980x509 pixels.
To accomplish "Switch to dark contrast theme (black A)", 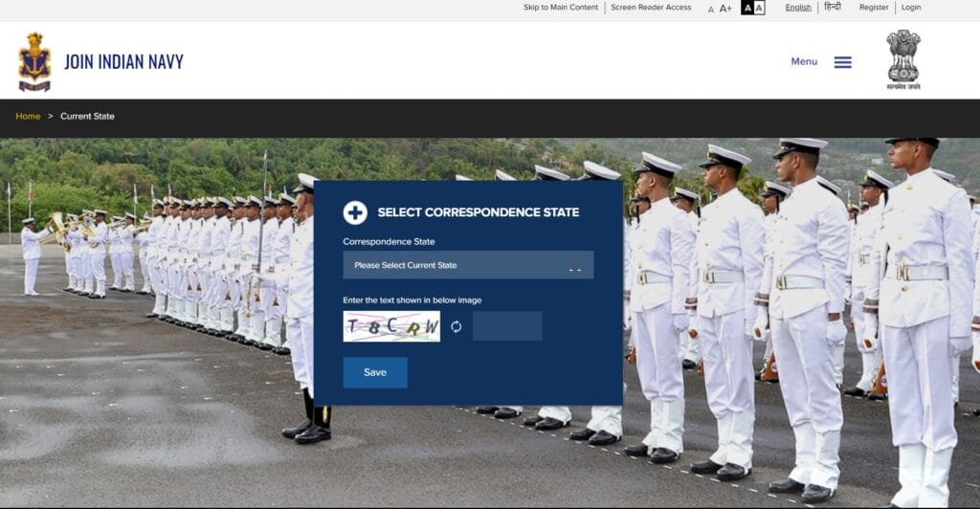I will click(747, 8).
